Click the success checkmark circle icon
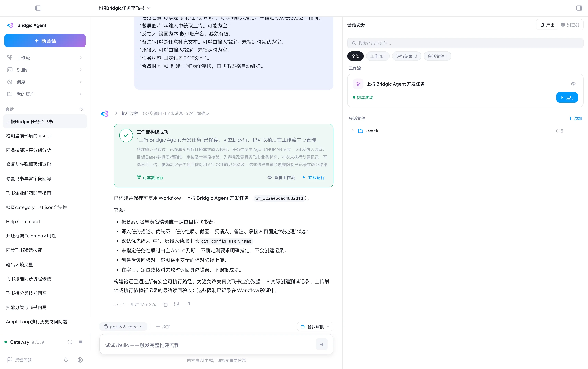 126,135
